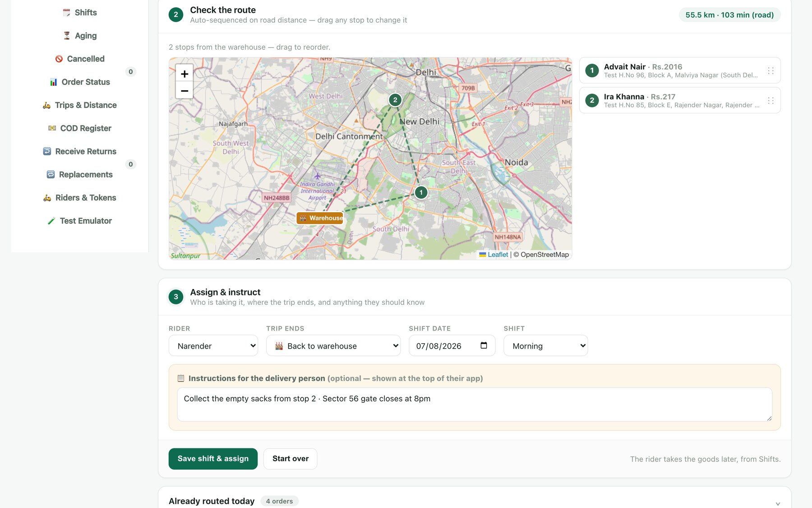
Task: Click the Warehouse marker on the map
Action: 320,218
